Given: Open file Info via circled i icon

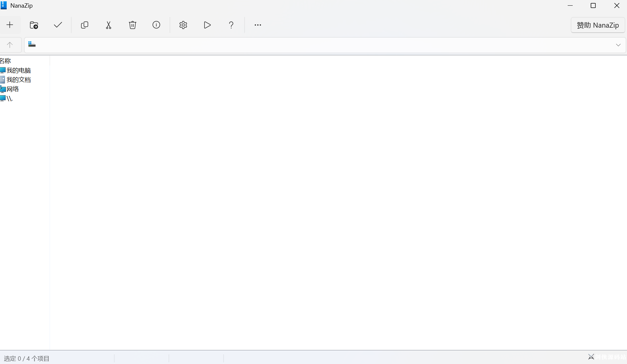Looking at the screenshot, I should [x=156, y=25].
